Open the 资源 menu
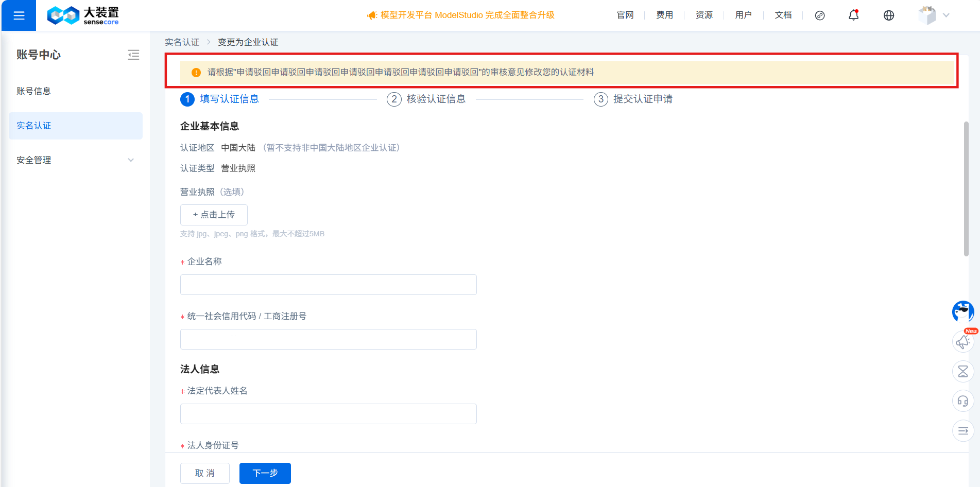Screen dimensions: 980x487 pyautogui.click(x=704, y=15)
